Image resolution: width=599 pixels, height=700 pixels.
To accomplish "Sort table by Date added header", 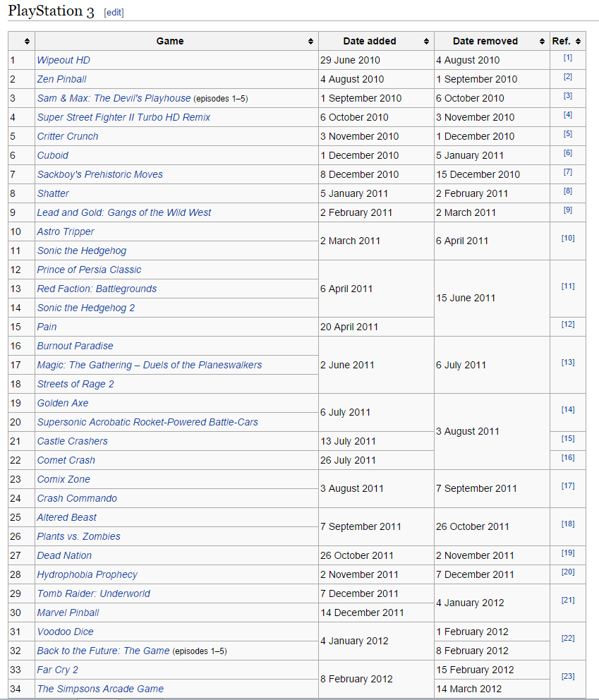I will [376, 41].
